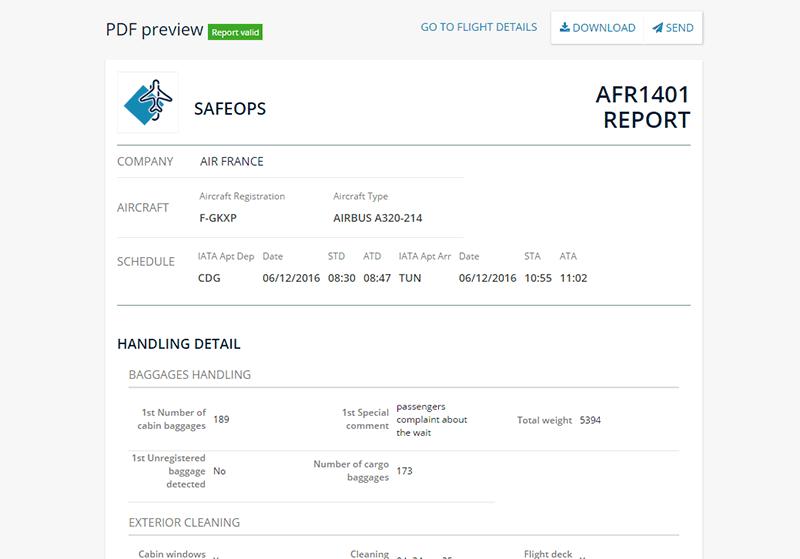Click the Aircraft Type column label

[360, 196]
